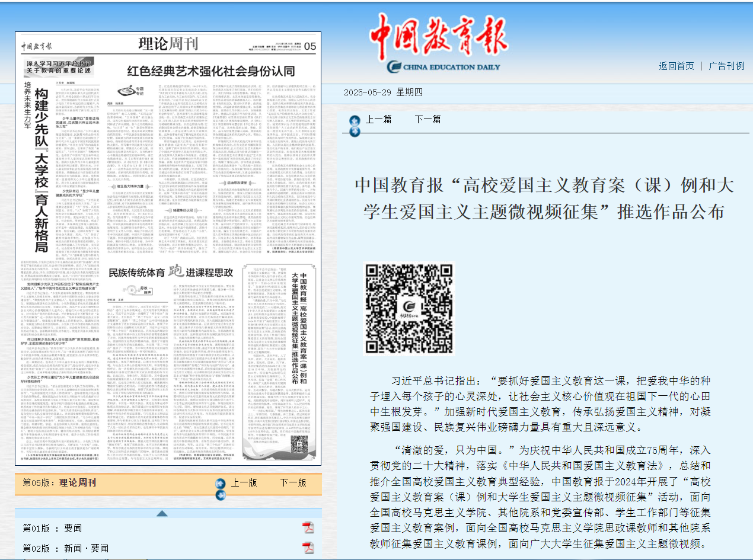This screenshot has width=753, height=560.
Task: Select 第01版 要闻 in page list
Action: 52,528
